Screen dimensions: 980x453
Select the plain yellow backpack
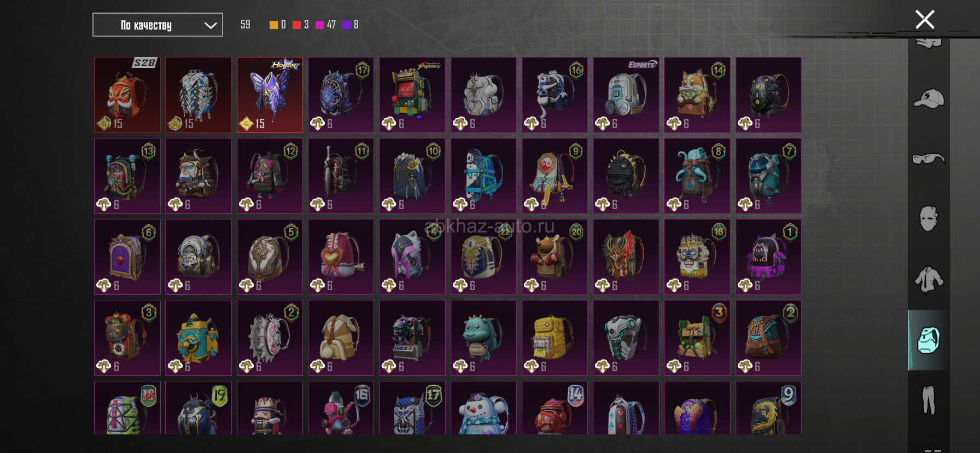pos(555,338)
